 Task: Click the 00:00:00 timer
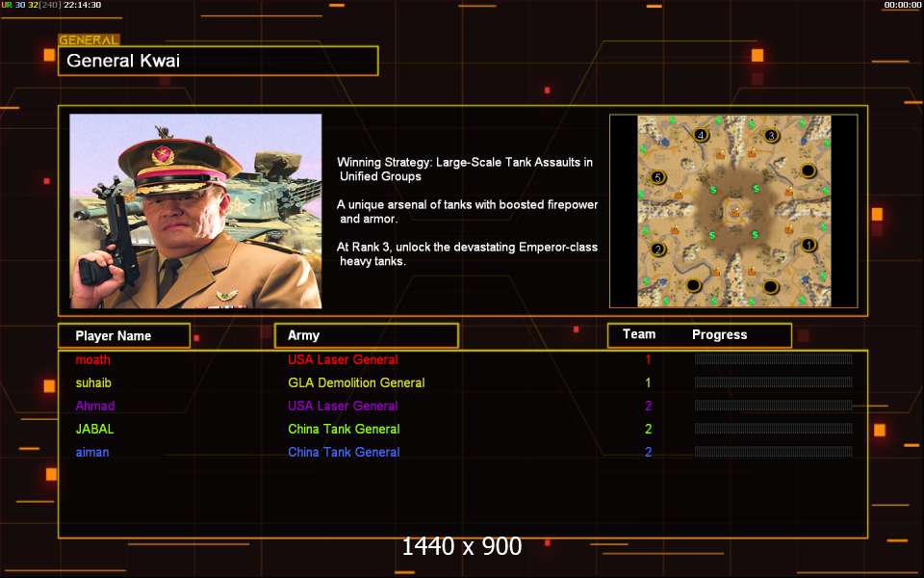point(902,5)
